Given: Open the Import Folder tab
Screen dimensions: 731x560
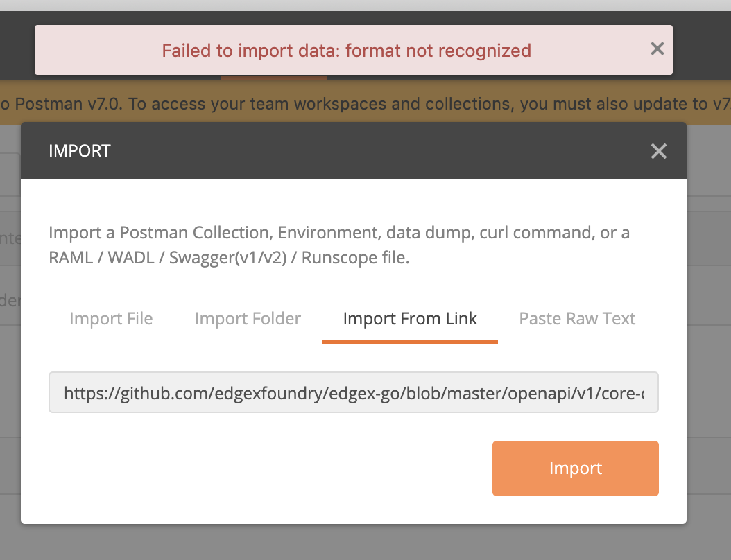Looking at the screenshot, I should pyautogui.click(x=247, y=318).
